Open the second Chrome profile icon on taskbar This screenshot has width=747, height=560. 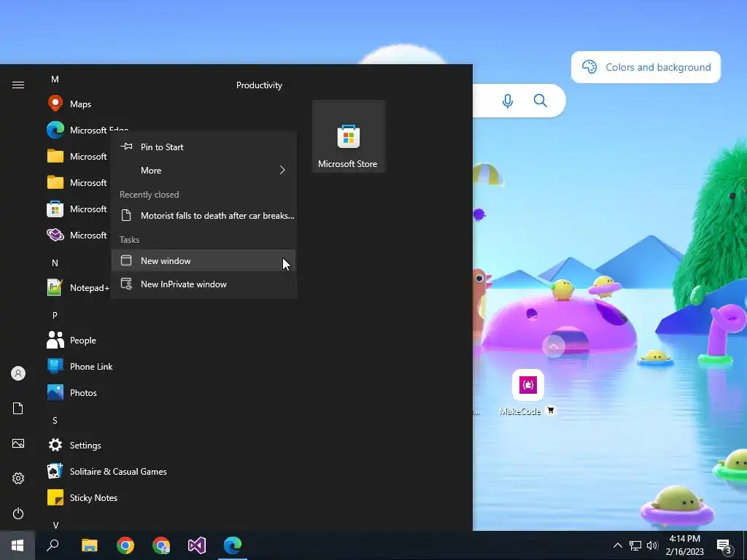coord(161,545)
